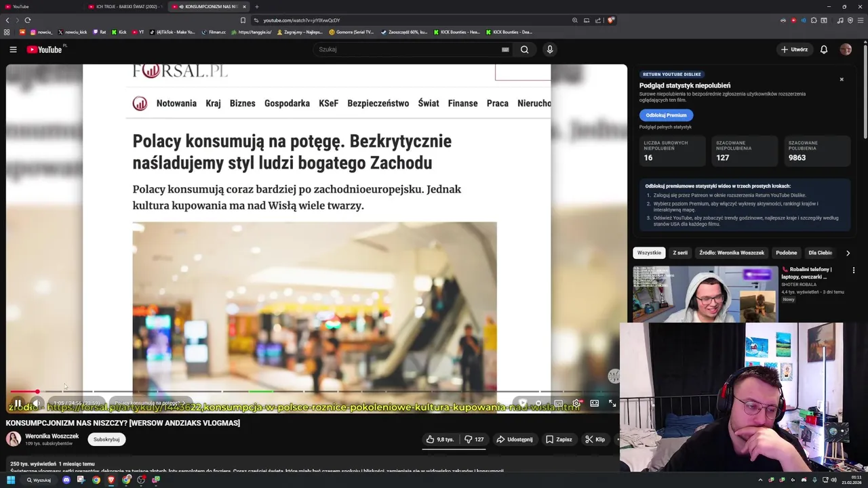Open Filman.cc bookmark
The height and width of the screenshot is (488, 868).
214,32
